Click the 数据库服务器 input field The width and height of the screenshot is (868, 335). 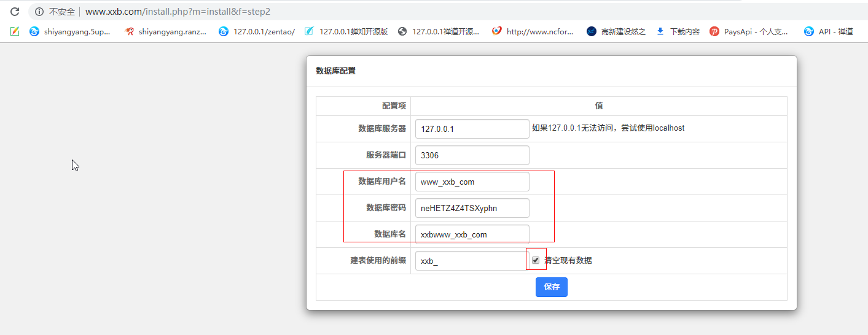click(472, 129)
